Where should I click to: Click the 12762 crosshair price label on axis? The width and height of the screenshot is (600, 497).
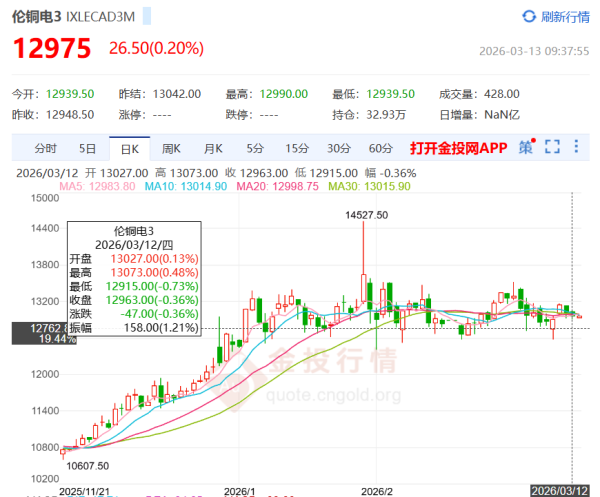pos(44,334)
